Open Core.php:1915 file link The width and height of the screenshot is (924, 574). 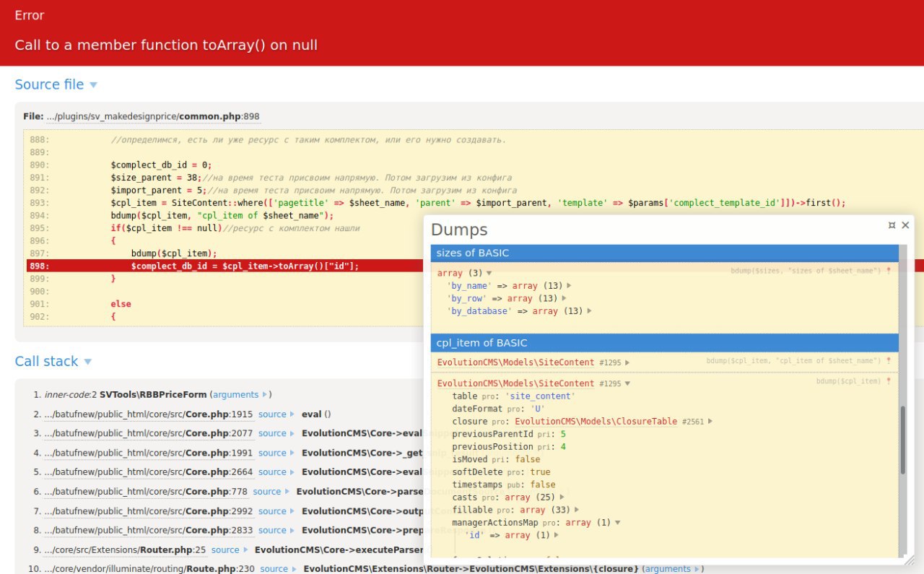tap(149, 414)
